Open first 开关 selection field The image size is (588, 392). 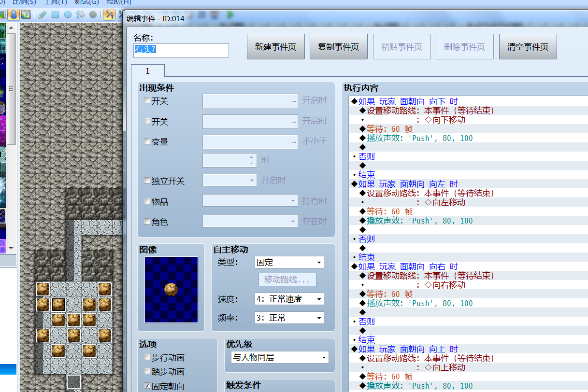[x=250, y=101]
